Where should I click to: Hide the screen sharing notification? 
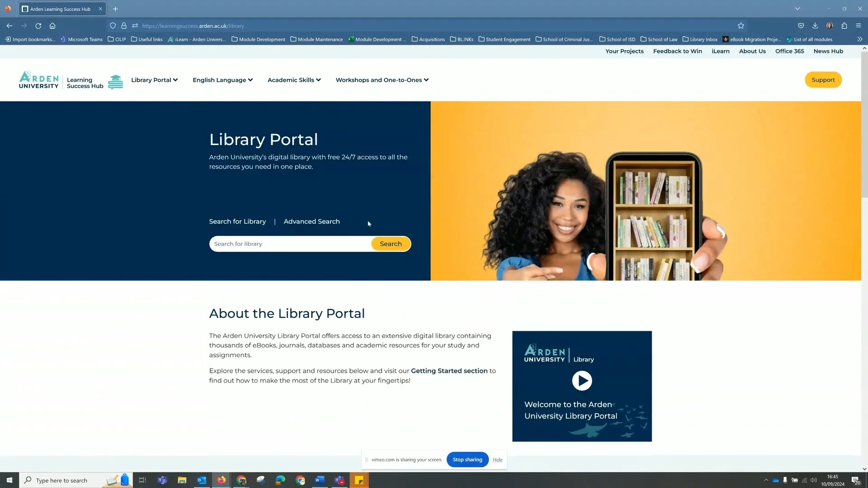click(497, 460)
